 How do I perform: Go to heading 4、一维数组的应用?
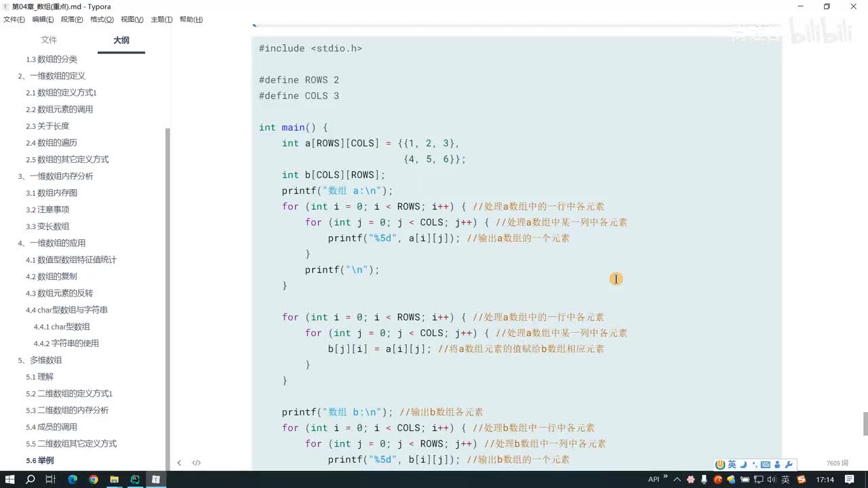point(52,243)
